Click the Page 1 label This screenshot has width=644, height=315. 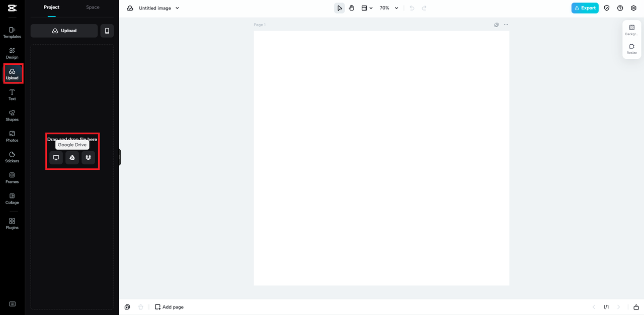click(x=260, y=25)
